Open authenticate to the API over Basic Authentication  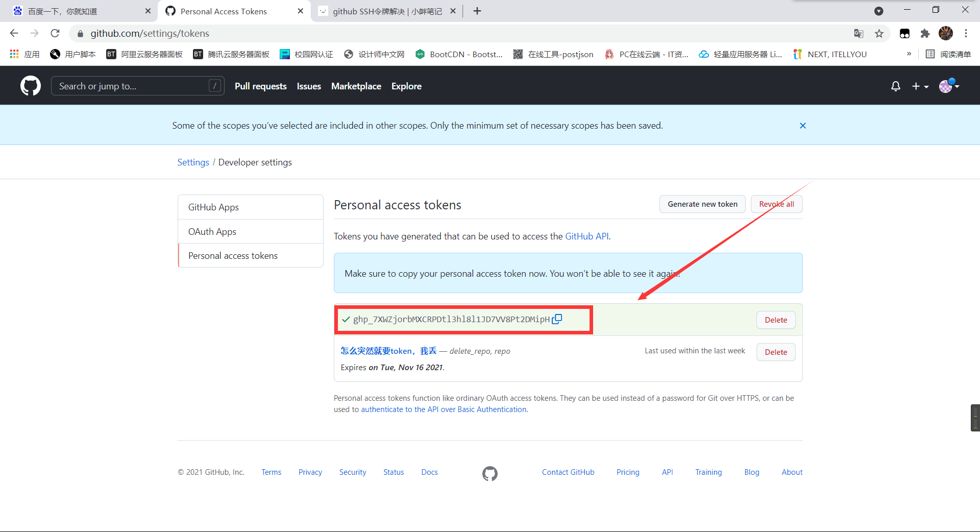[444, 409]
